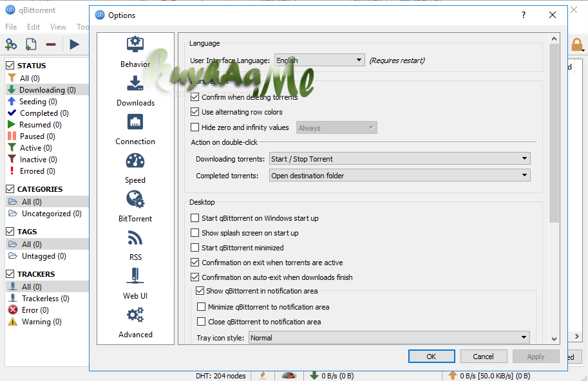Click the Add torrent link toolbar icon
This screenshot has width=588, height=381.
(x=11, y=44)
